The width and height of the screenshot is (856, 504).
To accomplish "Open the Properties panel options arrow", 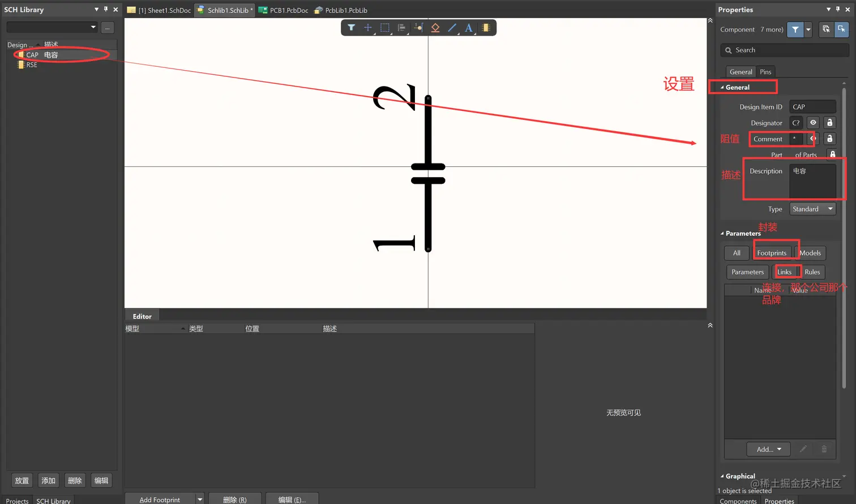I will pos(828,9).
